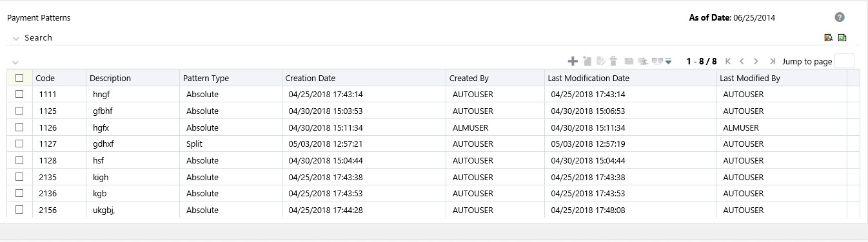Click ALMUSER in Created By column
The height and width of the screenshot is (242, 868).
(x=471, y=127)
